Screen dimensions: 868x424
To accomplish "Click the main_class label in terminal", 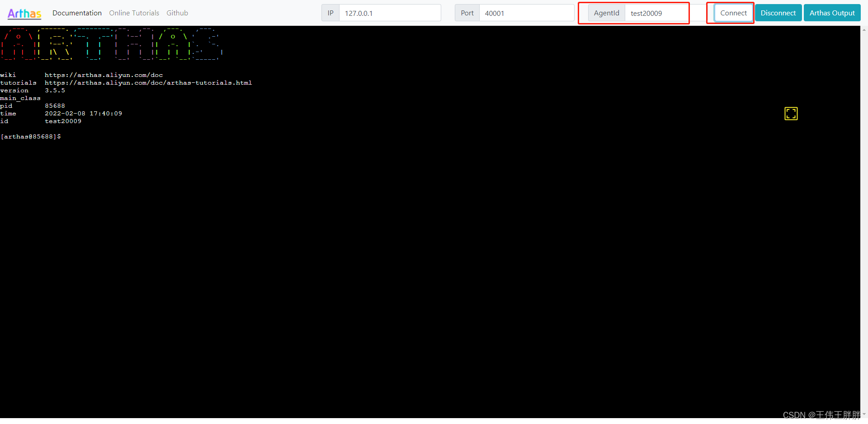I will (x=20, y=98).
